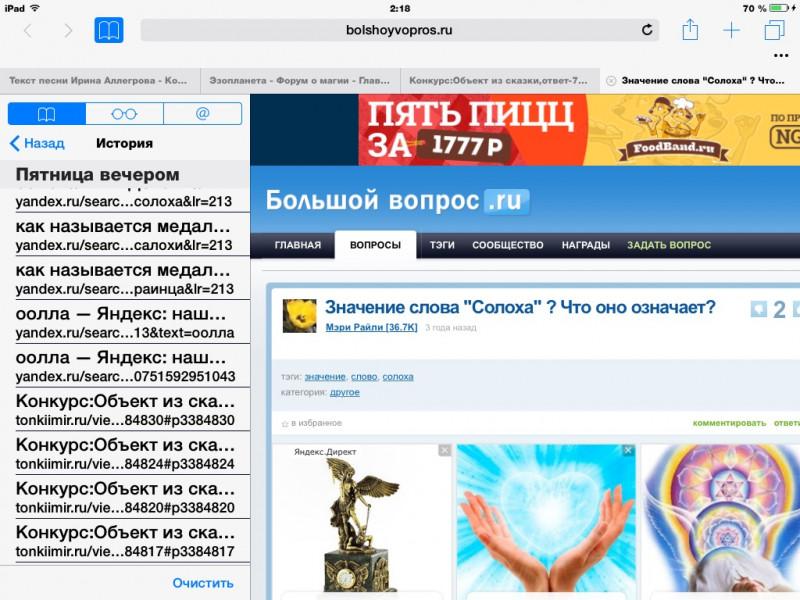Toggle the bookmarks sidebar book icon

(109, 30)
